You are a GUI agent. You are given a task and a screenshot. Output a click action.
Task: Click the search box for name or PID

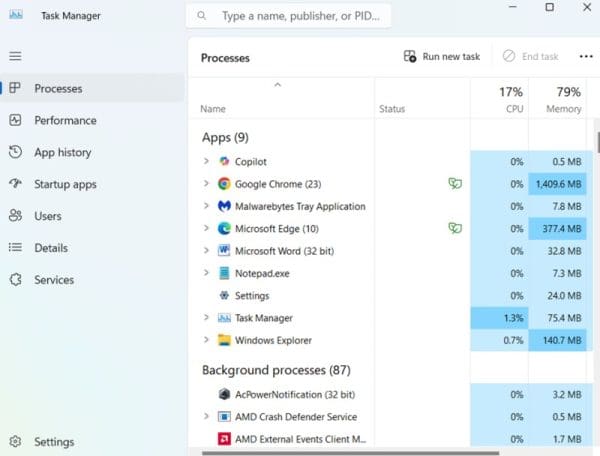point(289,16)
